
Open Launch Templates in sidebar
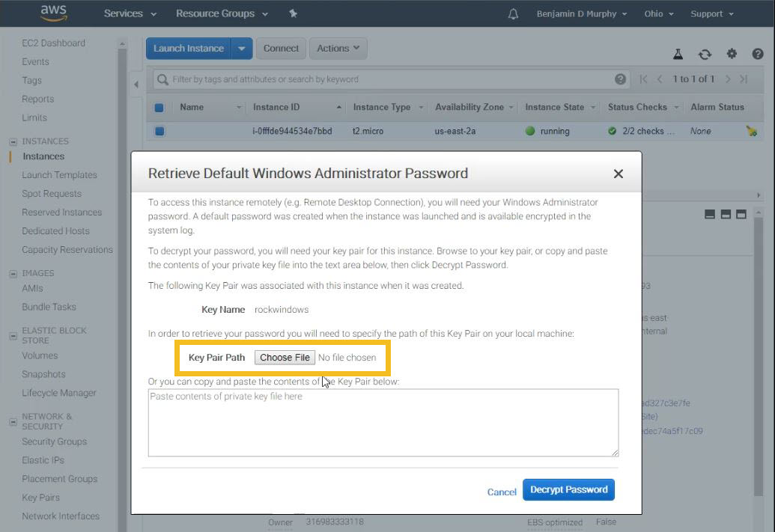coord(59,175)
